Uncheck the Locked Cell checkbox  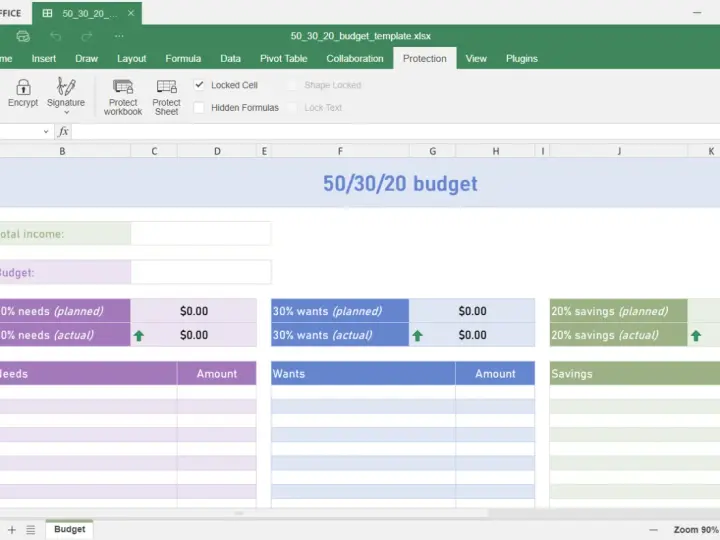tap(199, 85)
